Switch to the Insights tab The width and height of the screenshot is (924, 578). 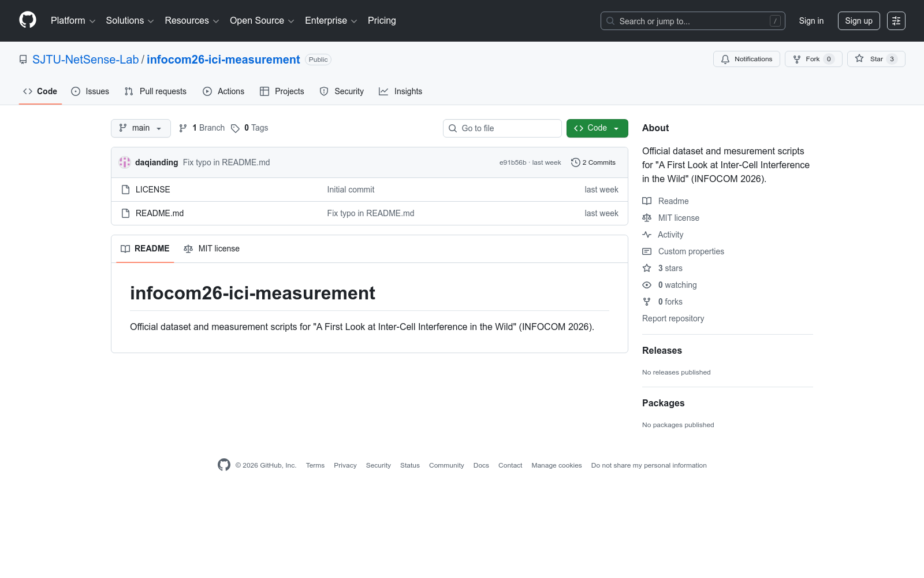pyautogui.click(x=400, y=91)
